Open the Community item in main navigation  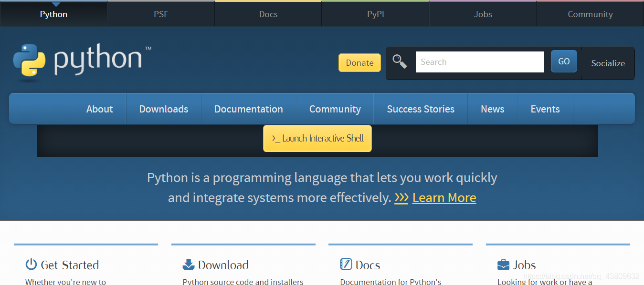click(x=335, y=109)
